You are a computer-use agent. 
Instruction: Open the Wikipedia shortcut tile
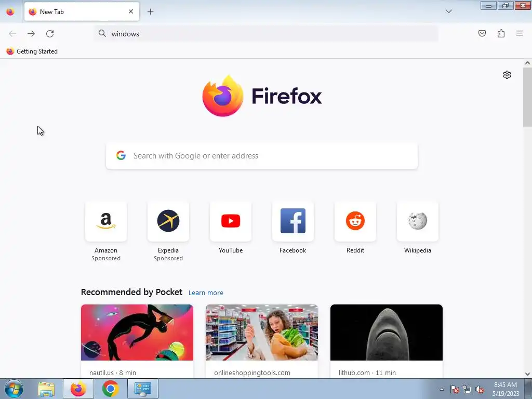418,221
